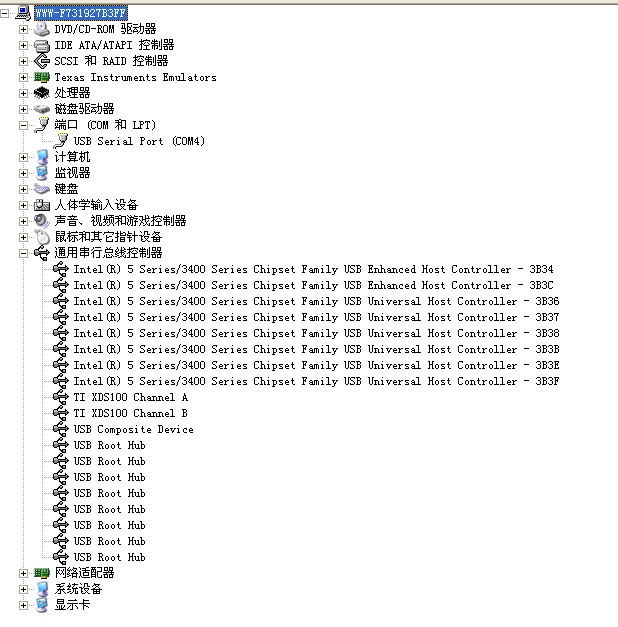618x627 pixels.
Task: Select the system devices (系统设备) category
Action: tap(78, 589)
